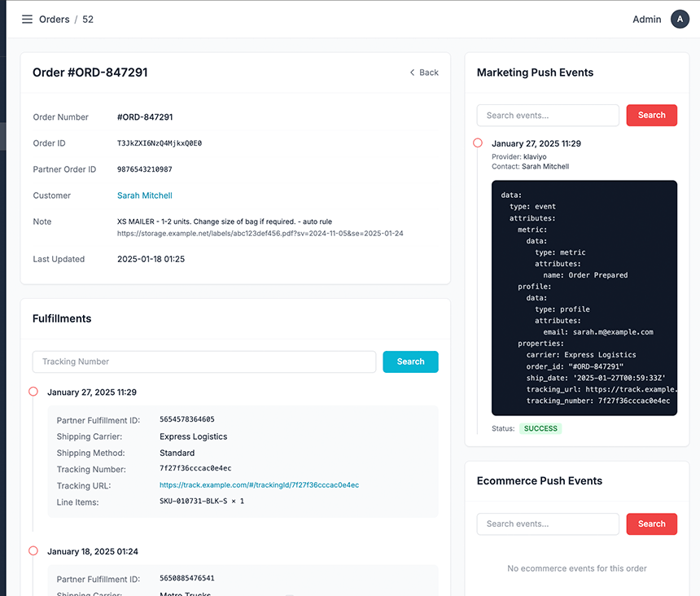
Task: Select the January 18 fulfillment timeline marker
Action: (x=33, y=551)
